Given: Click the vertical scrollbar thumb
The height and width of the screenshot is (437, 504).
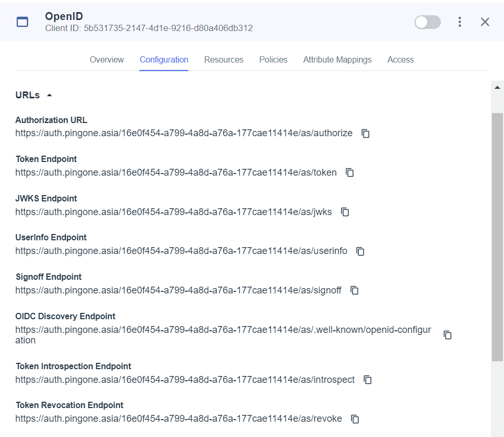Looking at the screenshot, I should [497, 237].
